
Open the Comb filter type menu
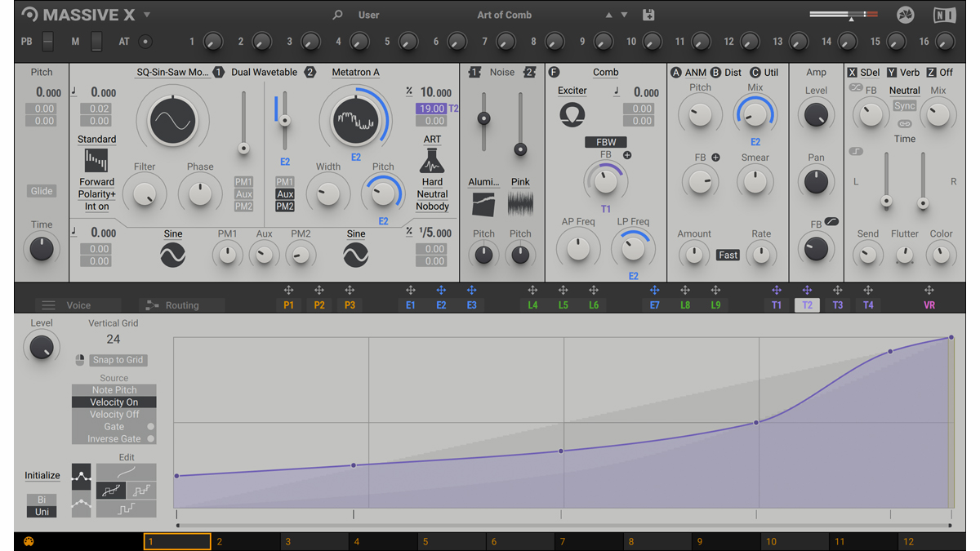pyautogui.click(x=605, y=72)
